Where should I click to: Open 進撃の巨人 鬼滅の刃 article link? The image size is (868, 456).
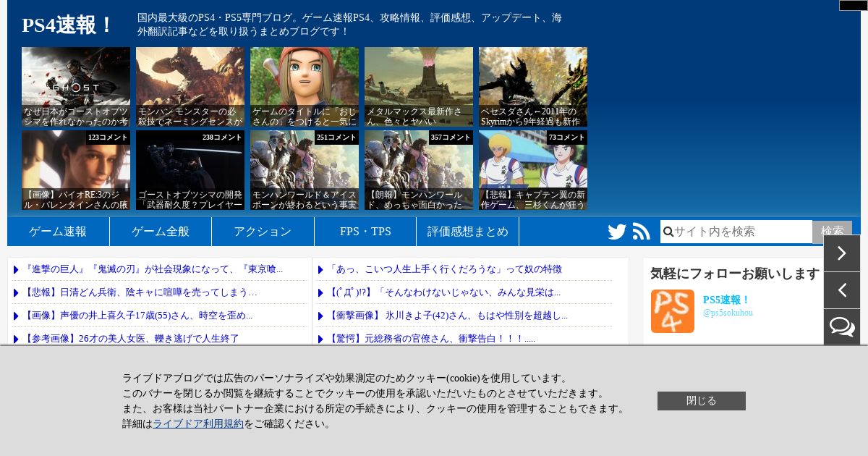pyautogui.click(x=153, y=269)
